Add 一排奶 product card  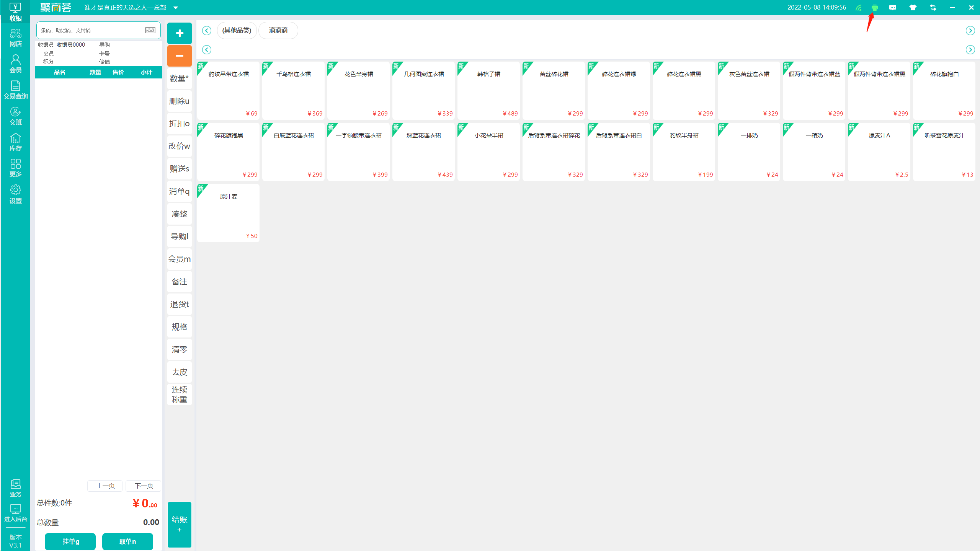(749, 152)
